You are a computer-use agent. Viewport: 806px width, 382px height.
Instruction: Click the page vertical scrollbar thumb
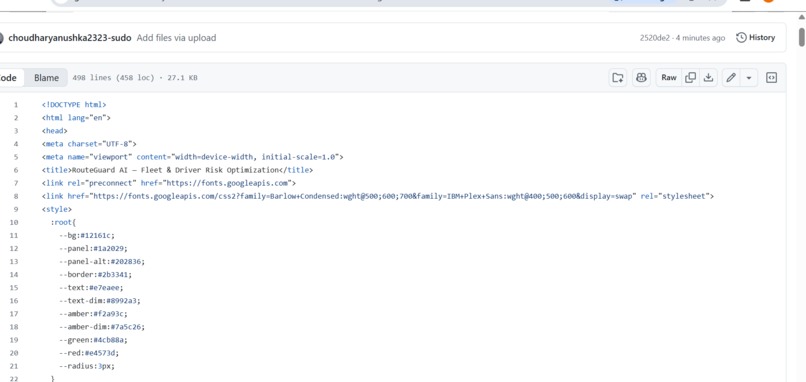click(801, 37)
